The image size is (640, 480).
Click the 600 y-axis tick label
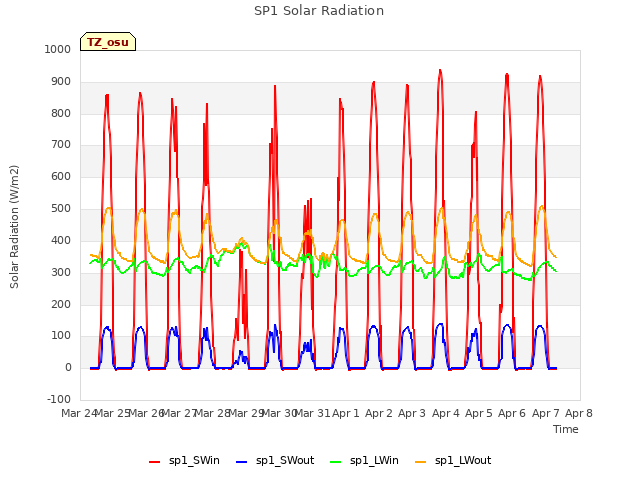click(x=61, y=176)
